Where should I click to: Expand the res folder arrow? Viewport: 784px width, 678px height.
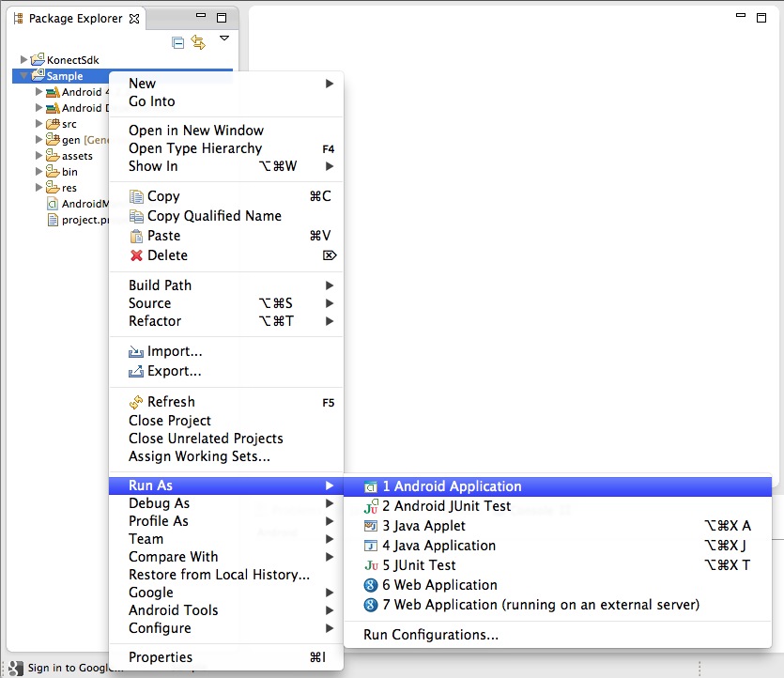[x=38, y=187]
